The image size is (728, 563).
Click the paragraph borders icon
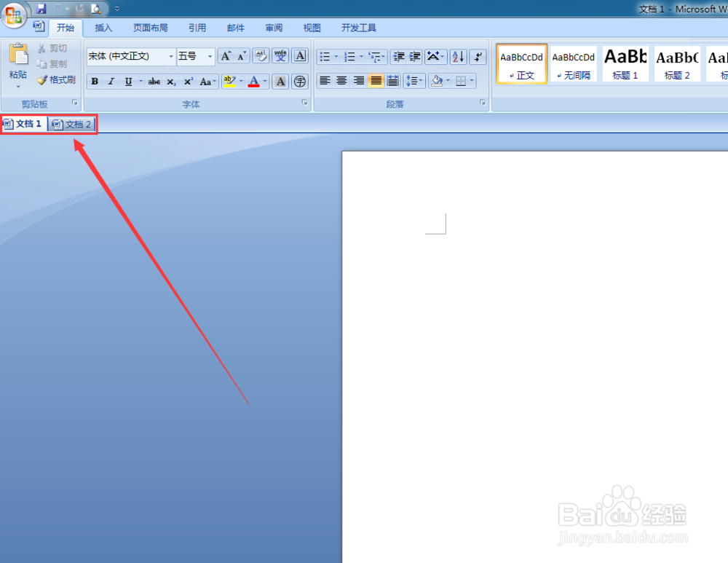pos(461,82)
